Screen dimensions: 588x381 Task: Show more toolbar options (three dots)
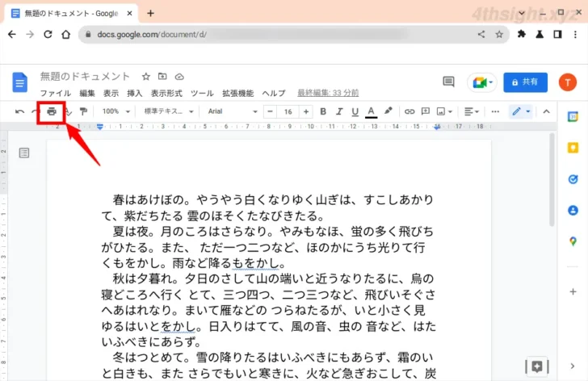[495, 111]
